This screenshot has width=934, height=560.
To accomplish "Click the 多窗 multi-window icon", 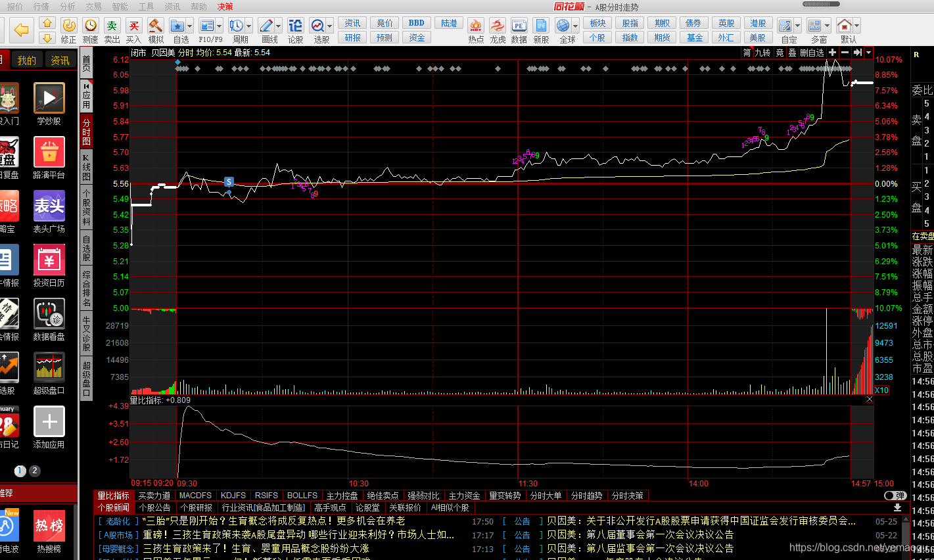I will (x=814, y=26).
